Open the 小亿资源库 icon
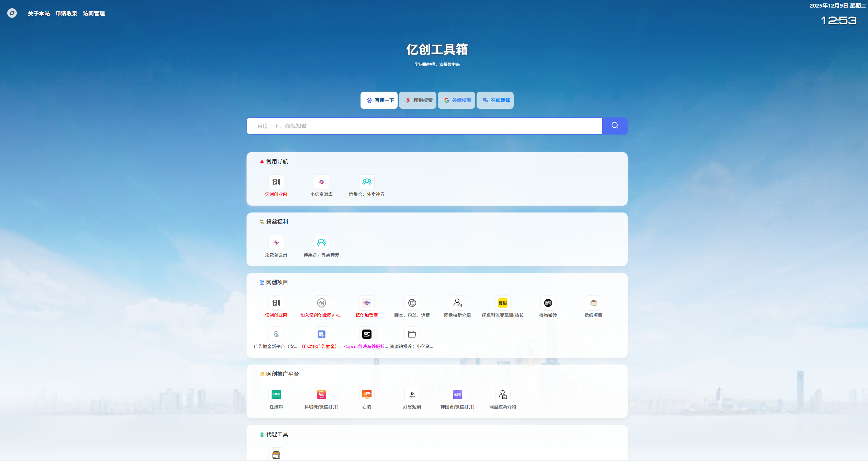The image size is (868, 461). 321,182
